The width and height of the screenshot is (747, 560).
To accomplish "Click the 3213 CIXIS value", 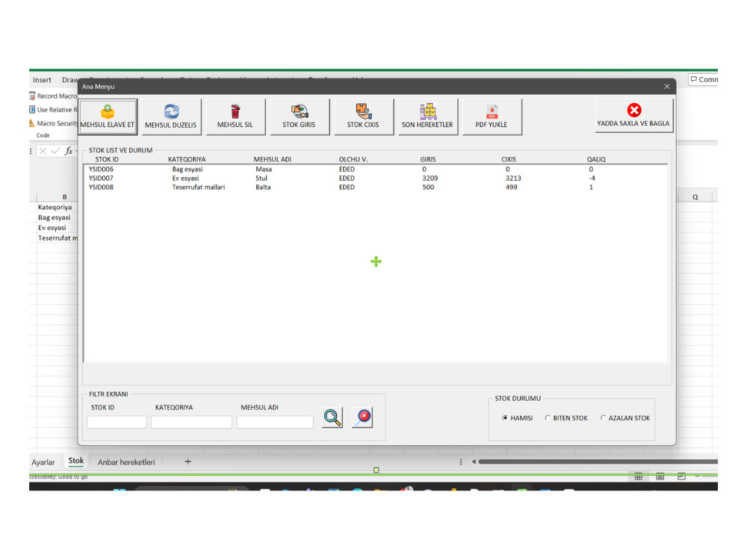I will tap(513, 178).
